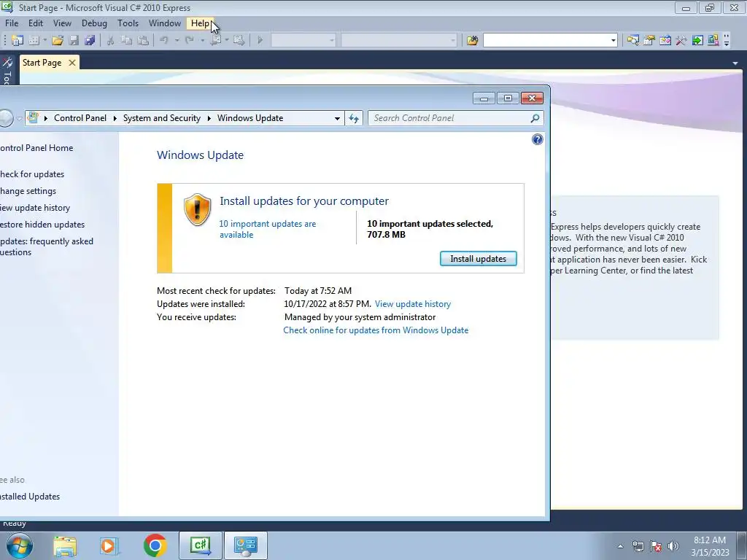Viewport: 747px width, 560px height.
Task: Click Check for updates in the left pane
Action: point(32,174)
